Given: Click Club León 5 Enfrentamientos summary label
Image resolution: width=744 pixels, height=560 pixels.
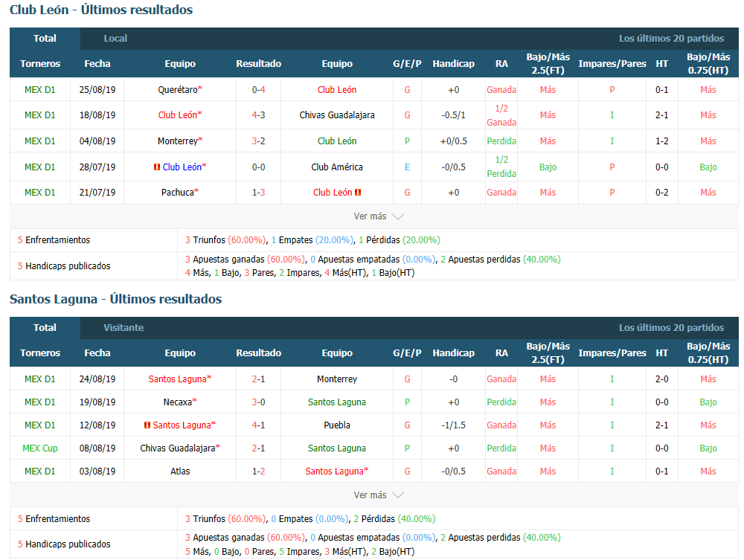Looking at the screenshot, I should 54,240.
